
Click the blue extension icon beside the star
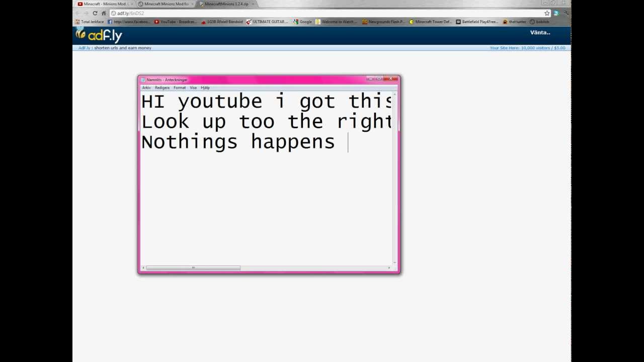556,13
